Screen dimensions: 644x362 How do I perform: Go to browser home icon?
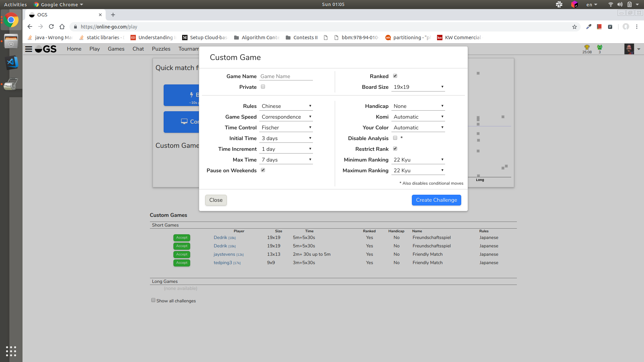pyautogui.click(x=62, y=27)
